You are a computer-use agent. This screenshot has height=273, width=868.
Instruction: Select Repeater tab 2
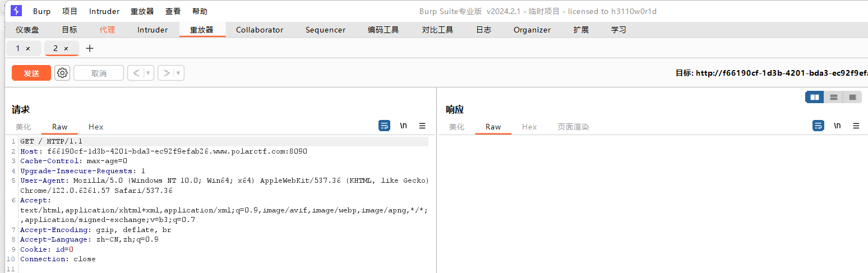click(x=56, y=49)
